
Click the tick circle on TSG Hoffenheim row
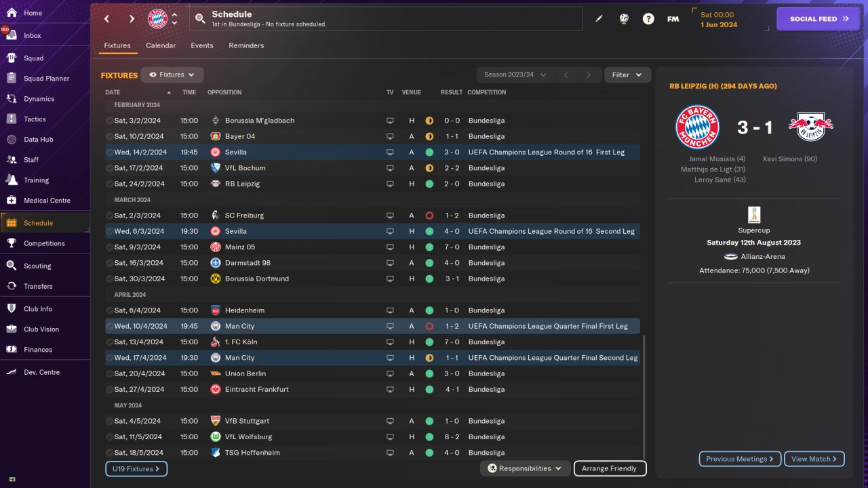coord(109,453)
